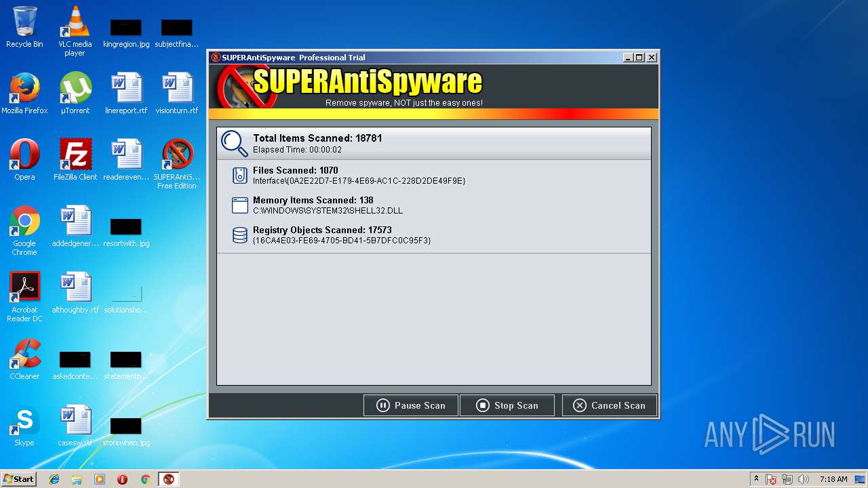Open the Opera desktop shortcut
The height and width of the screenshot is (488, 868).
(x=24, y=160)
